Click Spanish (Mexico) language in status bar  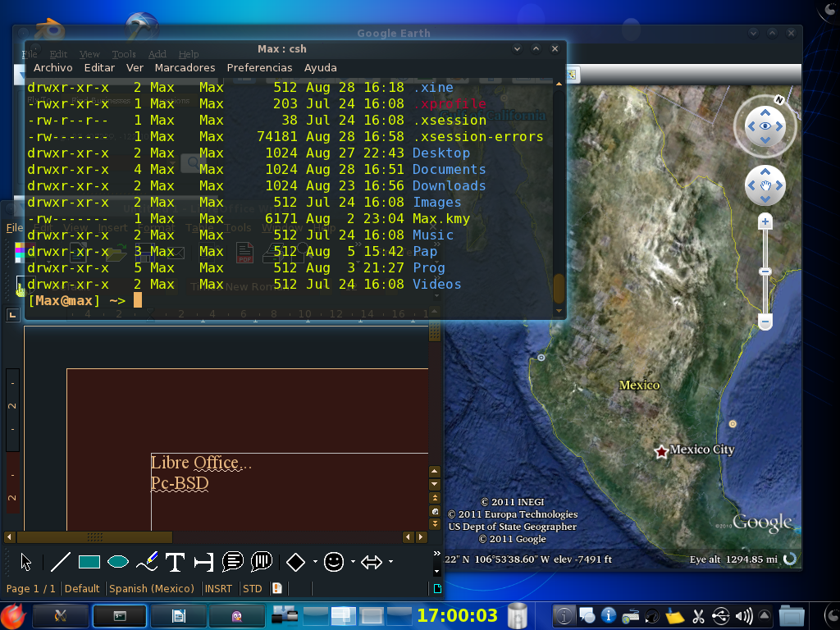pyautogui.click(x=152, y=589)
